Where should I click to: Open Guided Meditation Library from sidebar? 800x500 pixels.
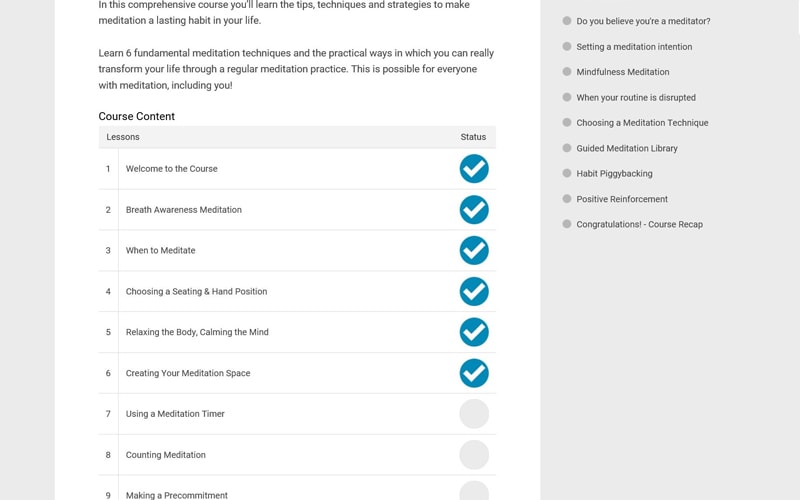point(627,149)
